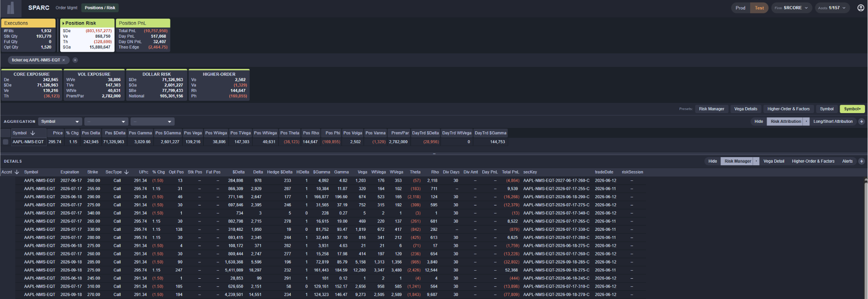The height and width of the screenshot is (299, 868).
Task: Open the user account profile icon
Action: 861,8
